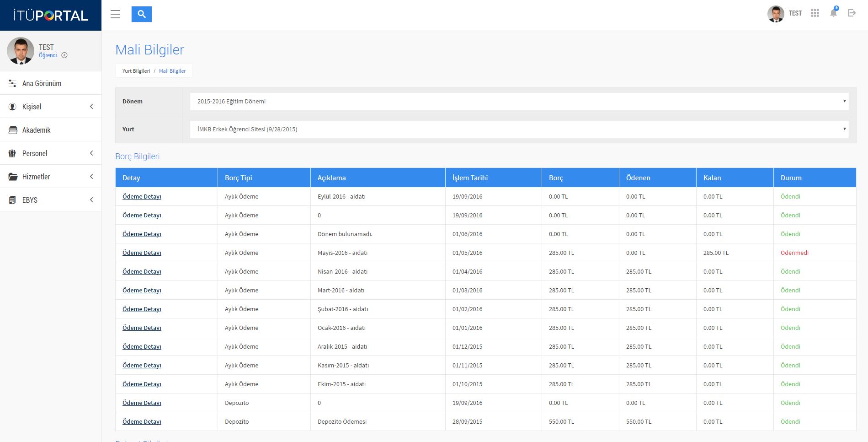Screen dimensions: 868x442
Task: Select Kişisel menu item label
Action: point(32,107)
